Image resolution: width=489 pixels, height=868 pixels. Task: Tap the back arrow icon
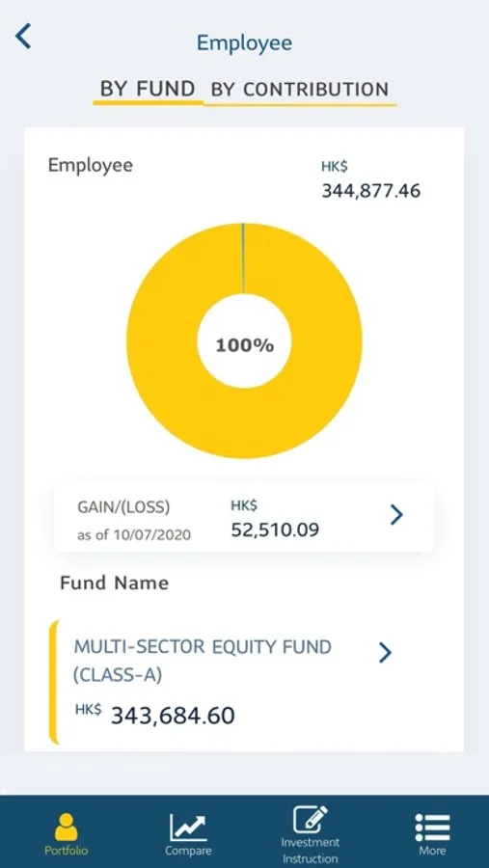23,37
